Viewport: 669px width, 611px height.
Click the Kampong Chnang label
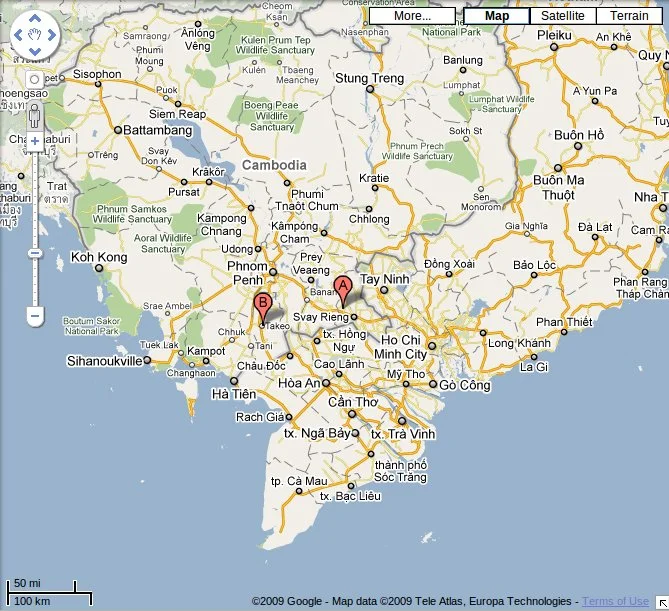(221, 224)
